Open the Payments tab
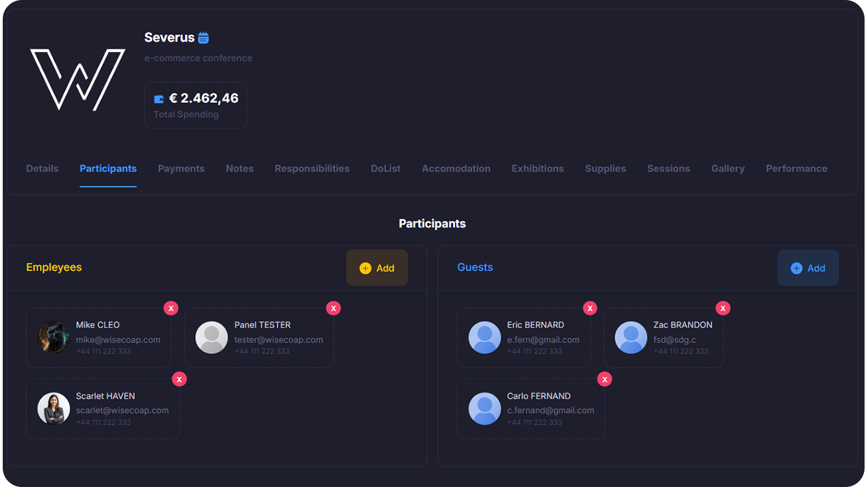This screenshot has width=868, height=487. coord(181,168)
